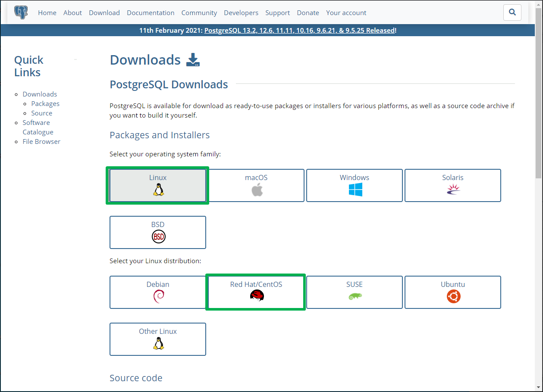Open the Home menu item
Image resolution: width=543 pixels, height=392 pixels.
pyautogui.click(x=47, y=13)
